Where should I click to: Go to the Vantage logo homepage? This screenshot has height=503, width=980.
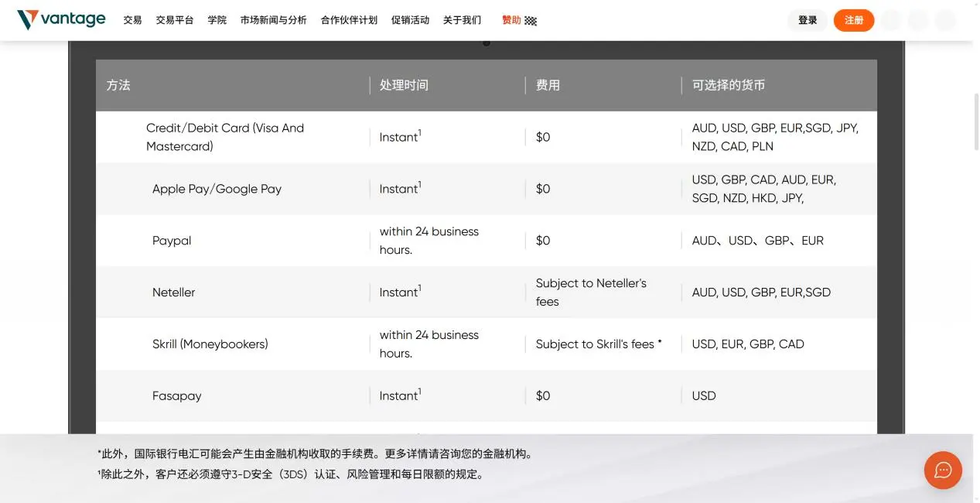[x=61, y=20]
